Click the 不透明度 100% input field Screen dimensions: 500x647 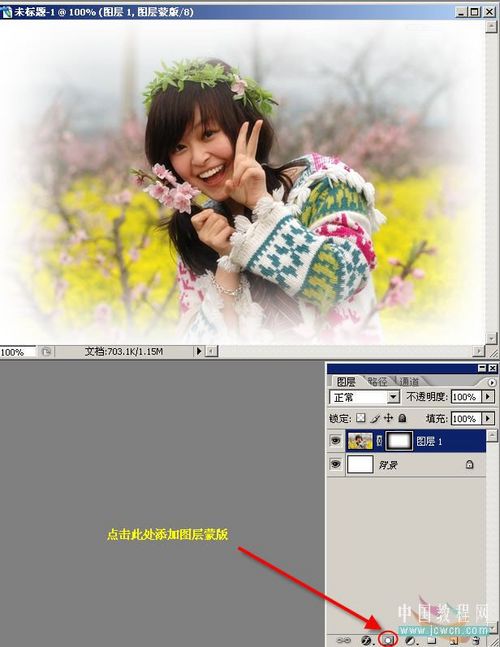466,397
